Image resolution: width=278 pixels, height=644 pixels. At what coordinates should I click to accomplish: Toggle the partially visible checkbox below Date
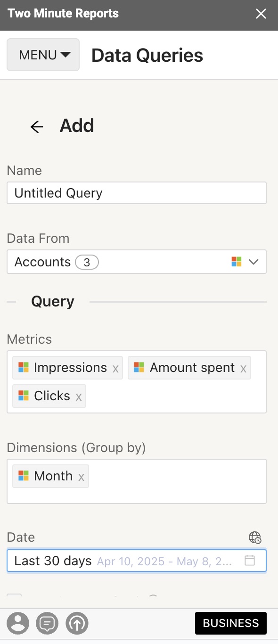click(x=14, y=597)
